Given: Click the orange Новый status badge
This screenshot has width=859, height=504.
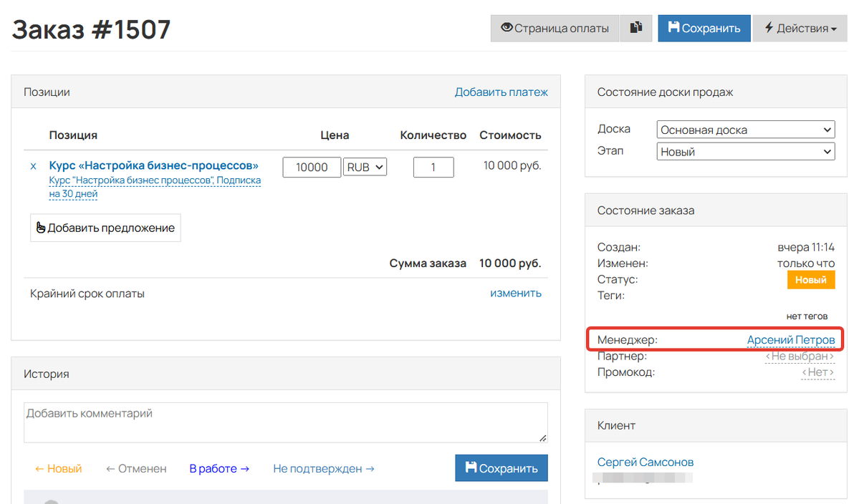Looking at the screenshot, I should coord(811,280).
